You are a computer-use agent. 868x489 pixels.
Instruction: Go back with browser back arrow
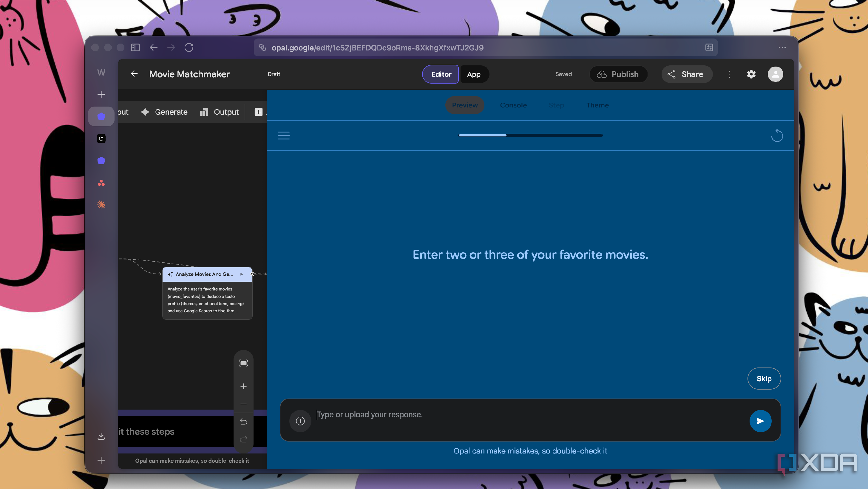click(x=154, y=47)
